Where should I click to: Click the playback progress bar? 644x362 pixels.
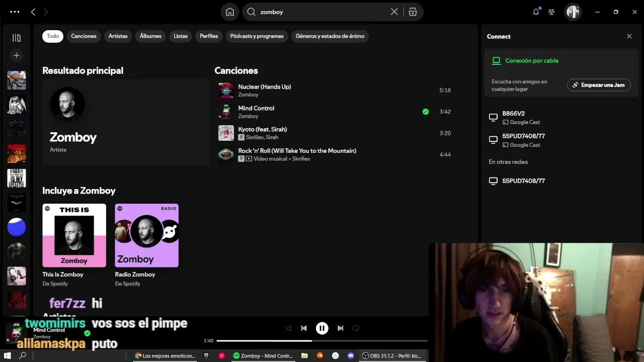(x=322, y=340)
